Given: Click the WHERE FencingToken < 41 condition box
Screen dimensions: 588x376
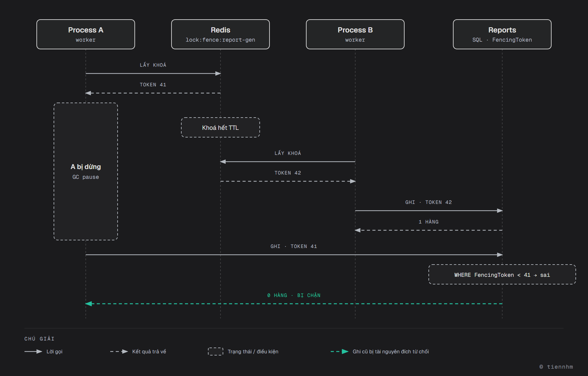Looking at the screenshot, I should pyautogui.click(x=502, y=274).
